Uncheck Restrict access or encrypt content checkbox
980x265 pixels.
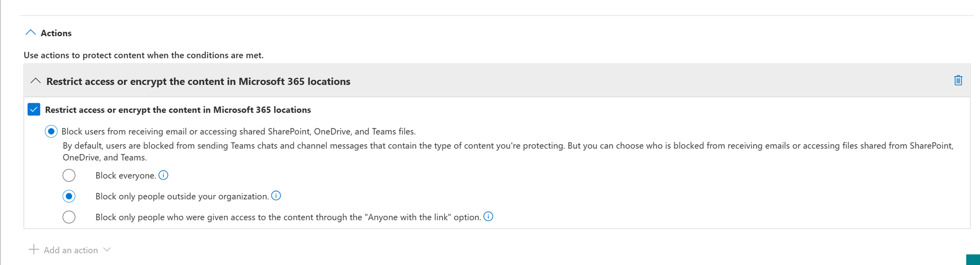pos(34,109)
